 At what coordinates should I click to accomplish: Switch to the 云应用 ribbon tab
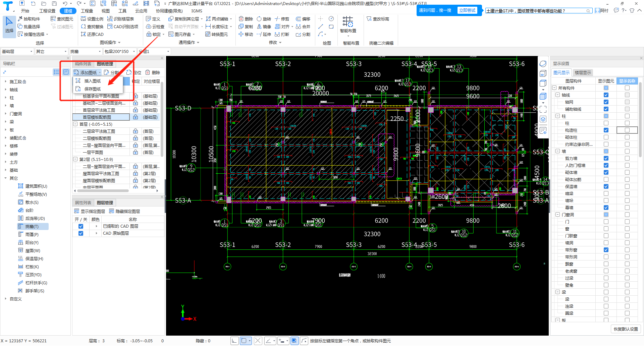pos(141,11)
